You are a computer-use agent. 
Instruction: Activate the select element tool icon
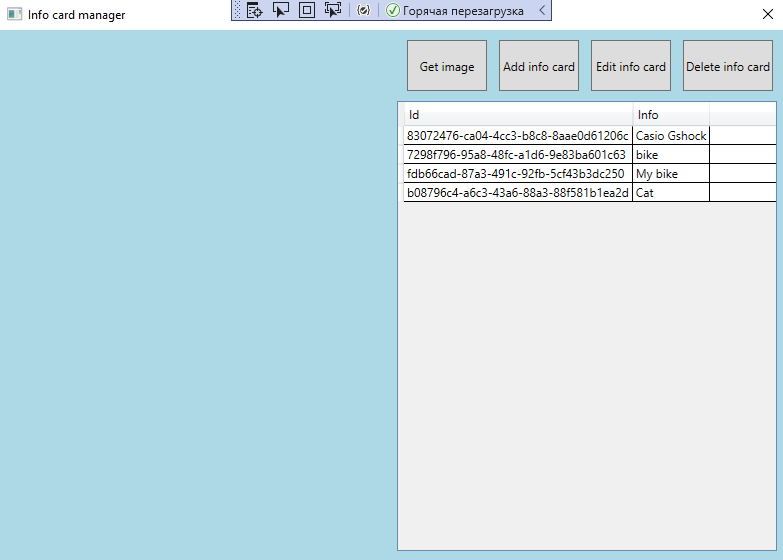pos(281,10)
